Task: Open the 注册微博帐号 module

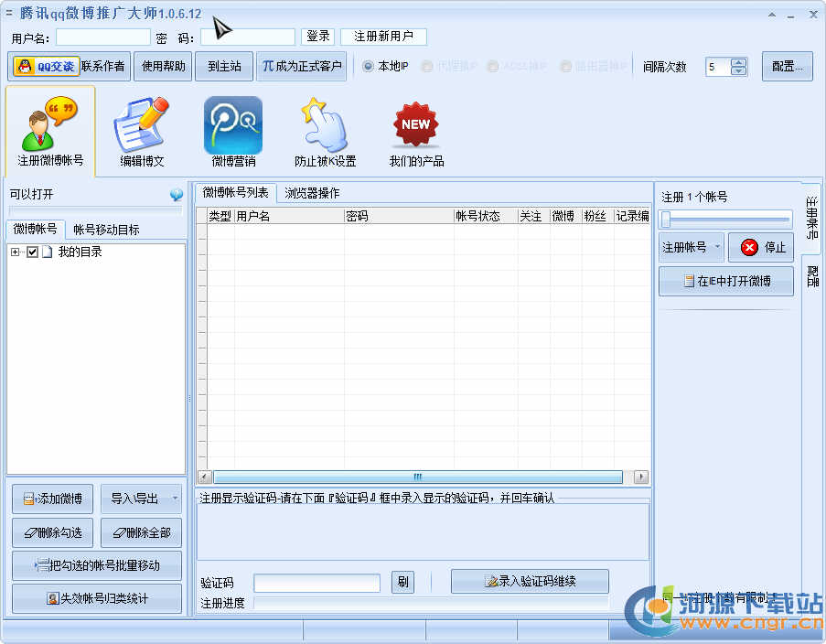Action: (x=50, y=132)
